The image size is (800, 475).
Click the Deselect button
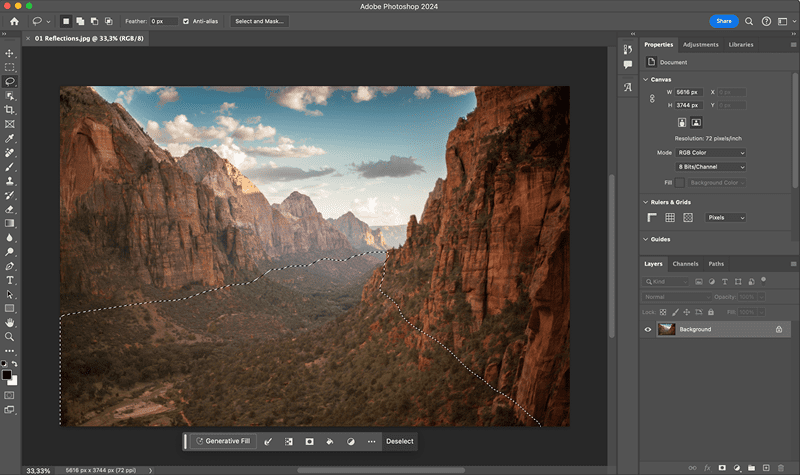pos(399,441)
